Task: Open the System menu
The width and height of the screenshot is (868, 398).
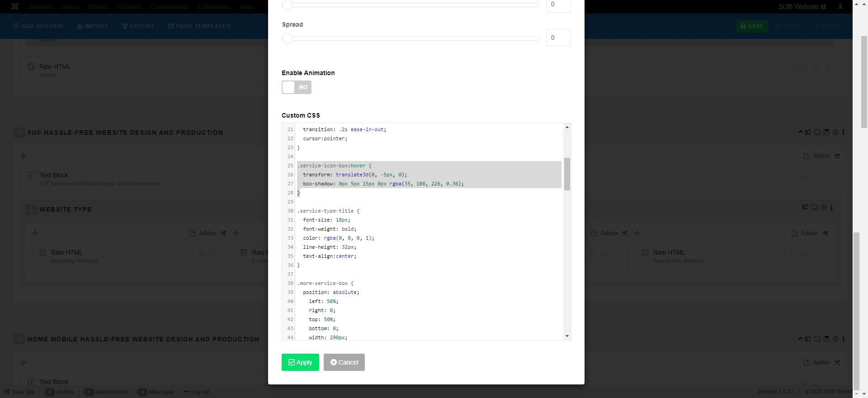Action: point(41,7)
